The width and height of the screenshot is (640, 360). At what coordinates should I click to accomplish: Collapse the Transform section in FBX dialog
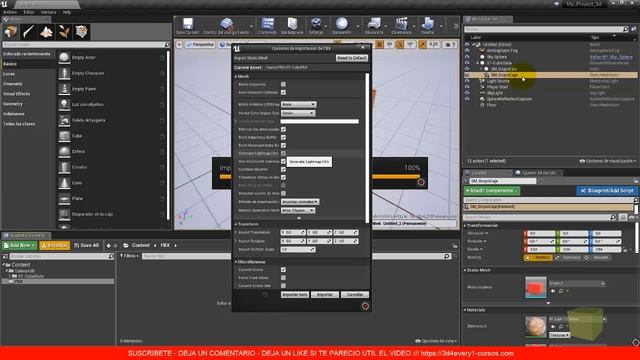[236, 224]
